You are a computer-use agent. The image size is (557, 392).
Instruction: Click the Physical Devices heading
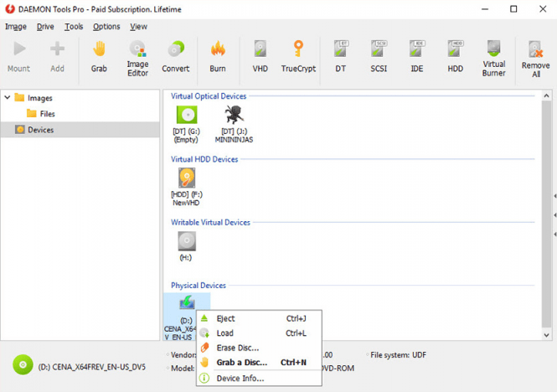[x=199, y=286]
